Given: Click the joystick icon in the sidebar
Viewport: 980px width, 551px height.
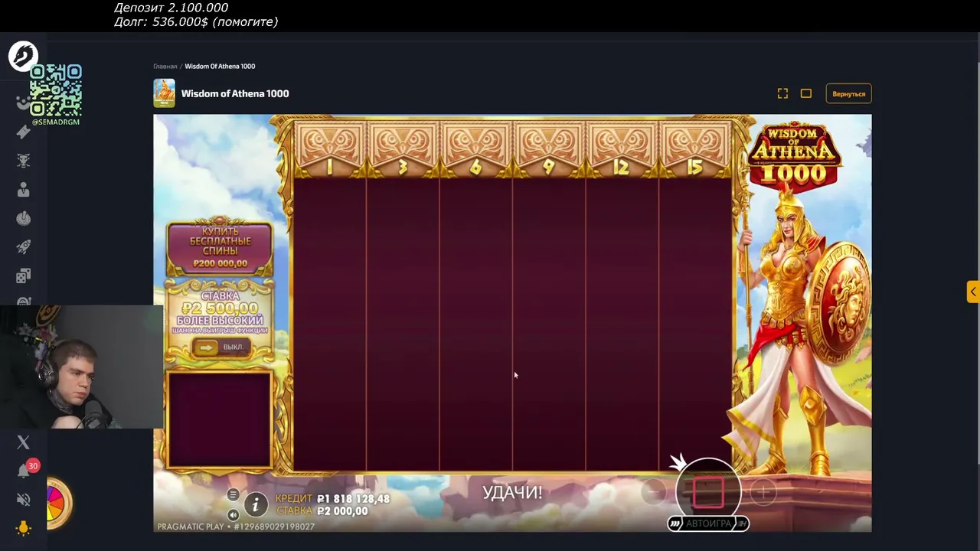Looking at the screenshot, I should click(23, 219).
